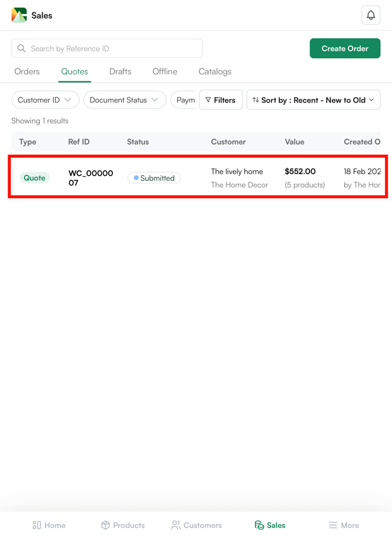This screenshot has height=549, width=392.
Task: Click the Create Order button
Action: click(345, 49)
